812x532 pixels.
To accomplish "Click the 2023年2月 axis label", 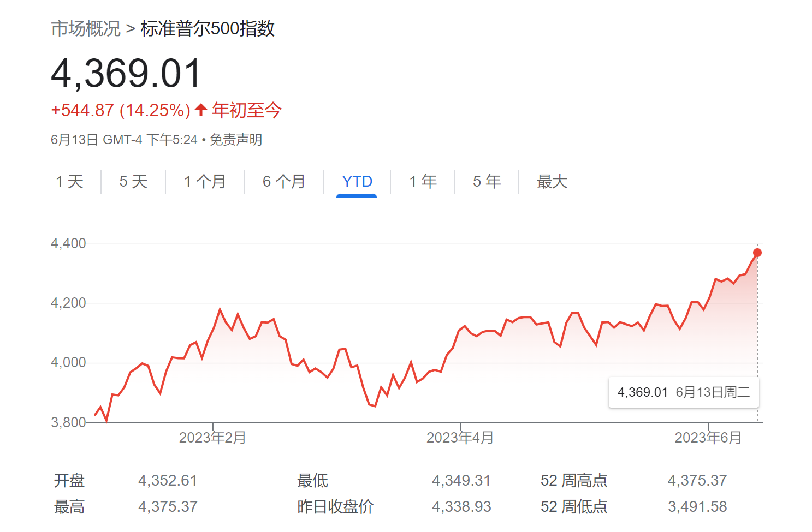I will coord(212,438).
